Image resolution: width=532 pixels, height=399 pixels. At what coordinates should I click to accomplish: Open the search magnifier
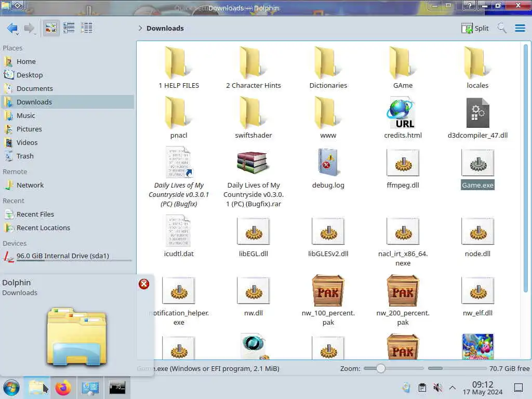(x=502, y=28)
